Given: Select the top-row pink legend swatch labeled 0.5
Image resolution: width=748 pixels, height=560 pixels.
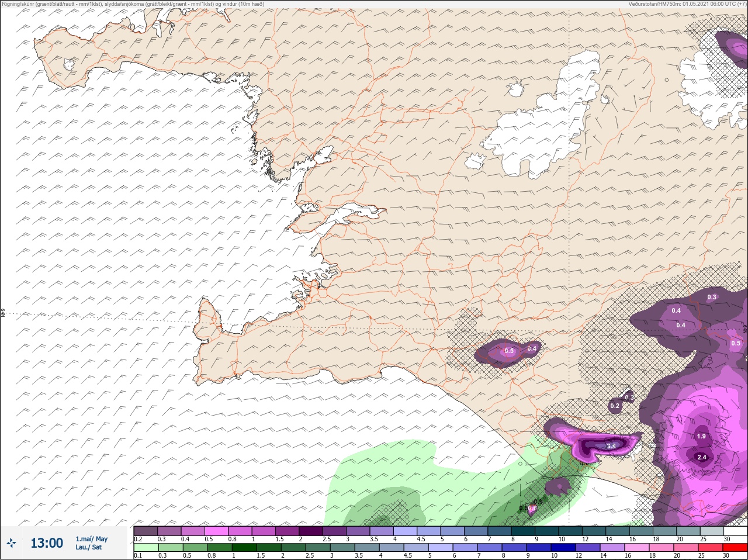Looking at the screenshot, I should coord(216,531).
